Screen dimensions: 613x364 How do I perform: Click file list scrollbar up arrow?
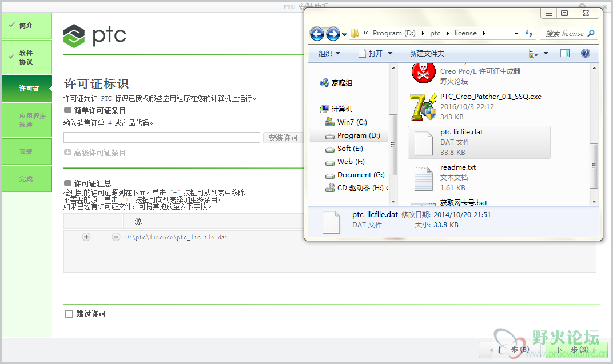(x=594, y=68)
